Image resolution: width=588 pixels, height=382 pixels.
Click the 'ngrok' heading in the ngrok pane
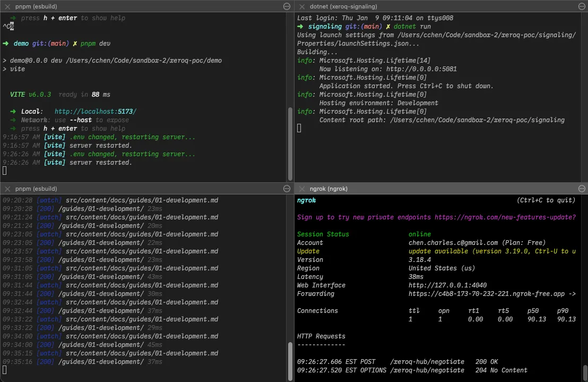(306, 200)
